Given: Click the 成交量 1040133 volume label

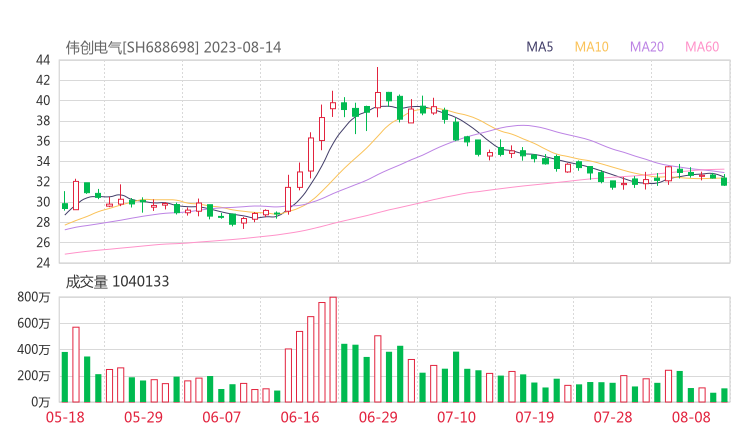Looking at the screenshot, I should coord(117,282).
